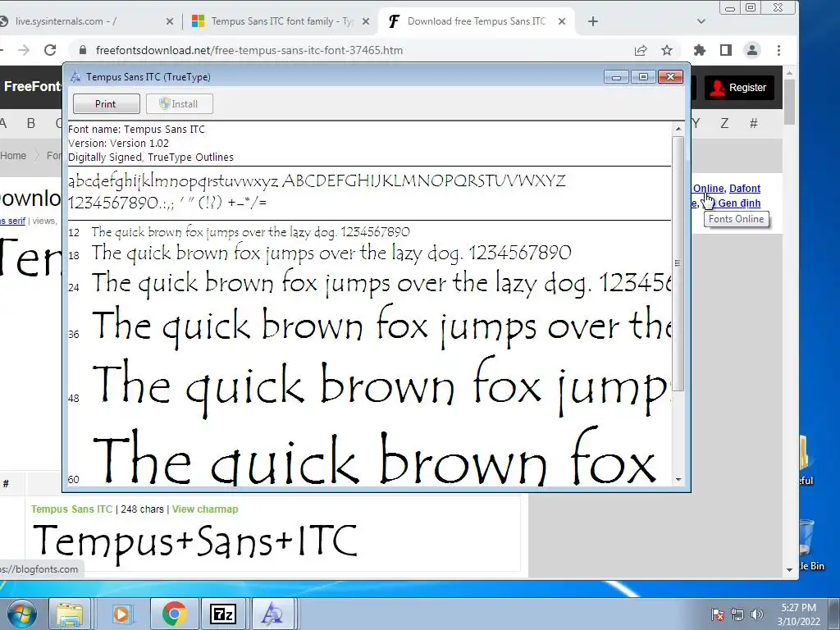Open the Gen định link
Screen dimensions: 840x630
[x=739, y=203]
